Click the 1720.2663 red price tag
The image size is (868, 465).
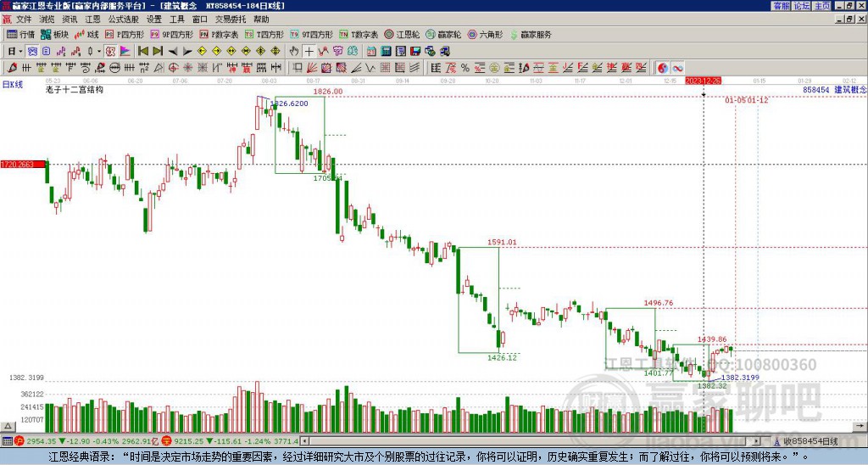(x=22, y=164)
